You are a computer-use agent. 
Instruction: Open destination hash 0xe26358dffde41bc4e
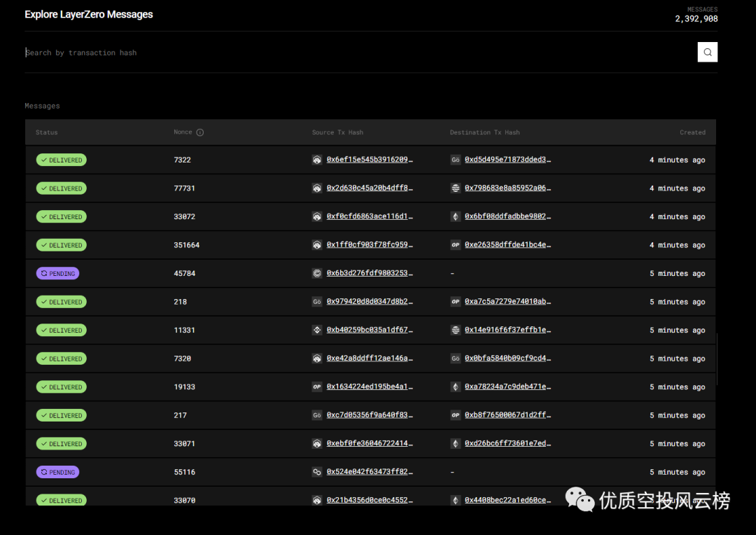click(x=507, y=244)
